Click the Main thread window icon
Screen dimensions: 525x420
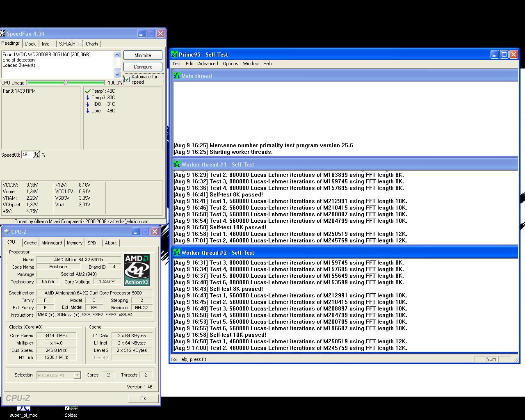click(x=177, y=76)
